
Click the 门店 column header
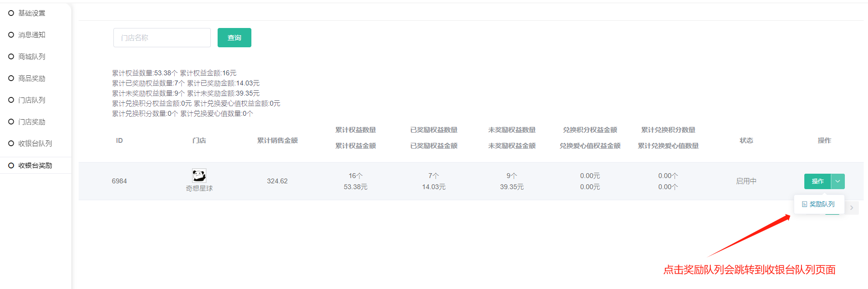coord(199,140)
